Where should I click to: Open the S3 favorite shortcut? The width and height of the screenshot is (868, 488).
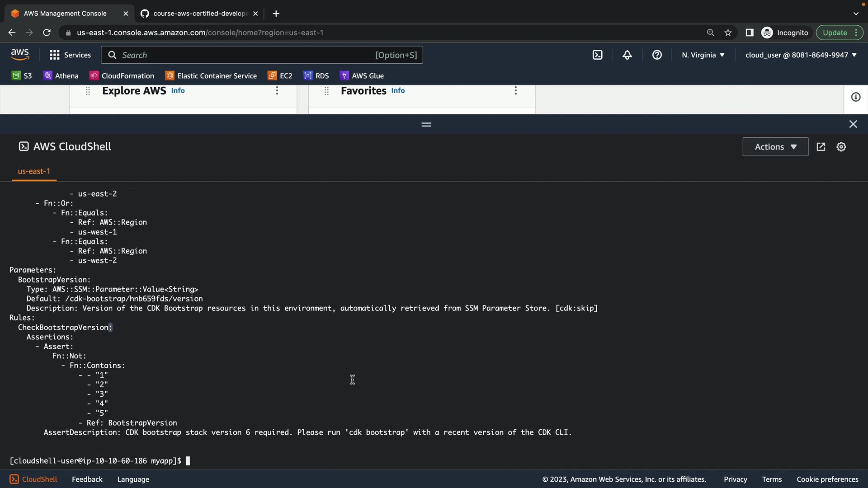(x=22, y=76)
